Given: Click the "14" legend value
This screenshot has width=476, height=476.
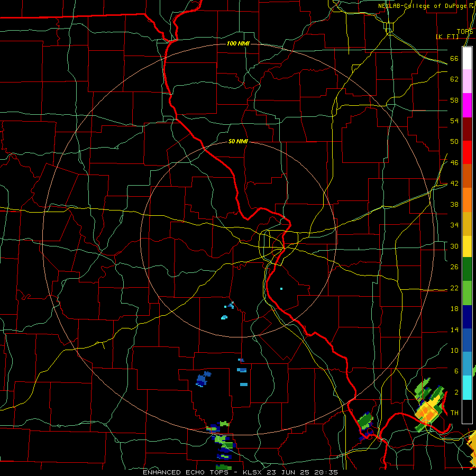Looking at the screenshot, I should (454, 330).
